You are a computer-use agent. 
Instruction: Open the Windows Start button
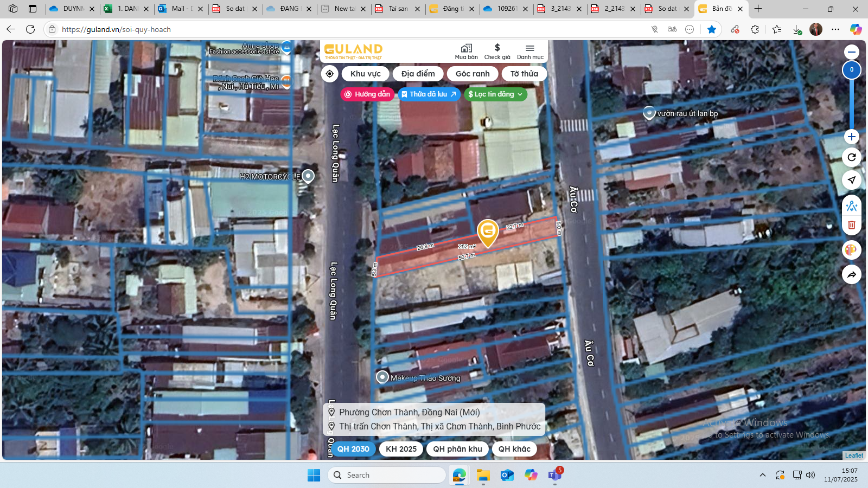click(x=314, y=475)
